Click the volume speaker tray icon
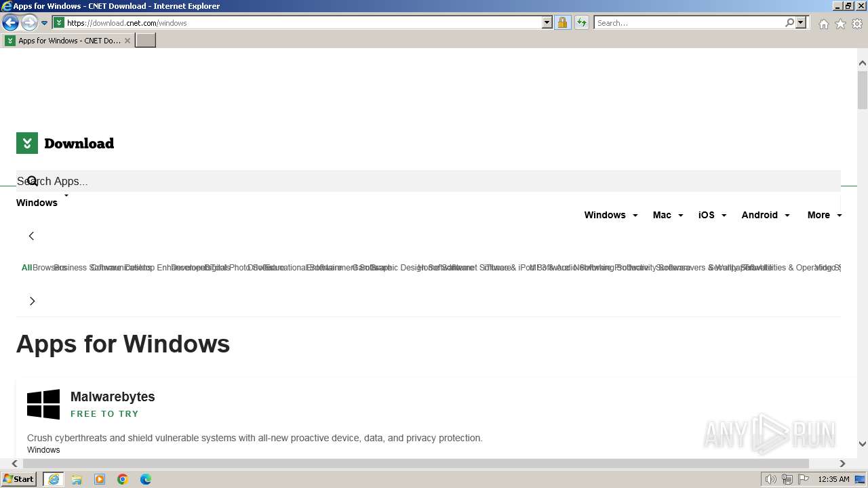This screenshot has width=868, height=488. pyautogui.click(x=771, y=479)
